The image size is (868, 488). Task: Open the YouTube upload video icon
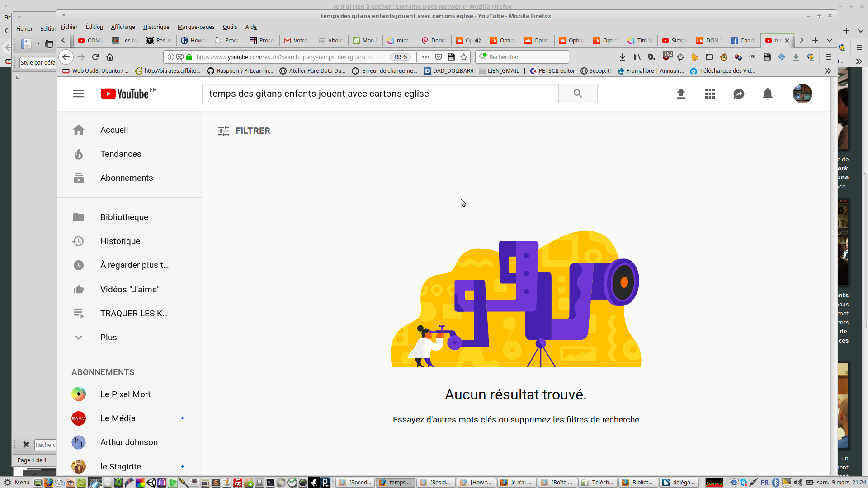click(x=681, y=94)
